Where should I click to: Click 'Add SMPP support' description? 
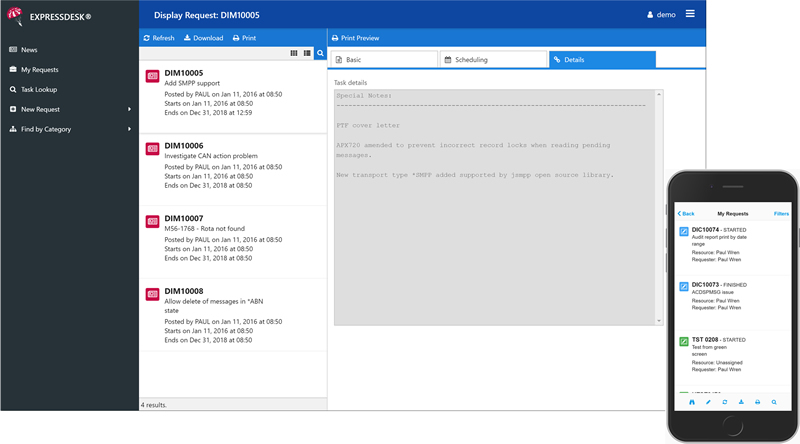coord(192,83)
